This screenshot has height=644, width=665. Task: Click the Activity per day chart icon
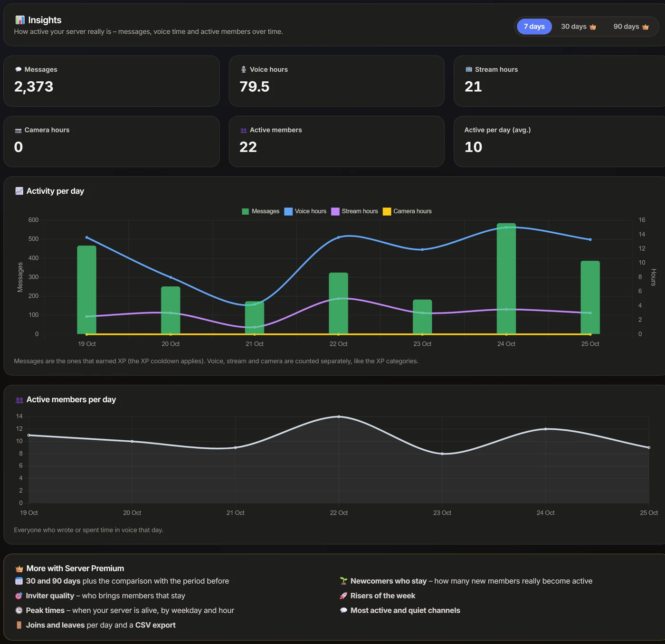click(x=19, y=191)
